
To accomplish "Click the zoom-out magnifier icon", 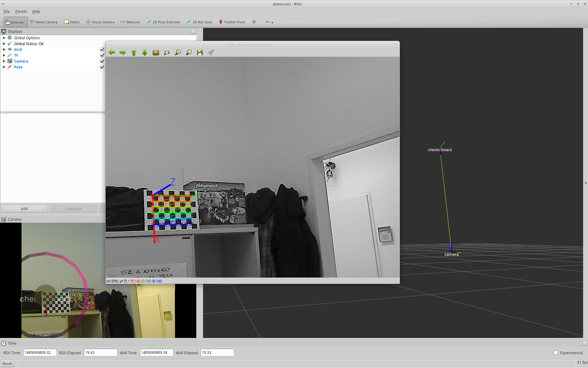I will (189, 52).
